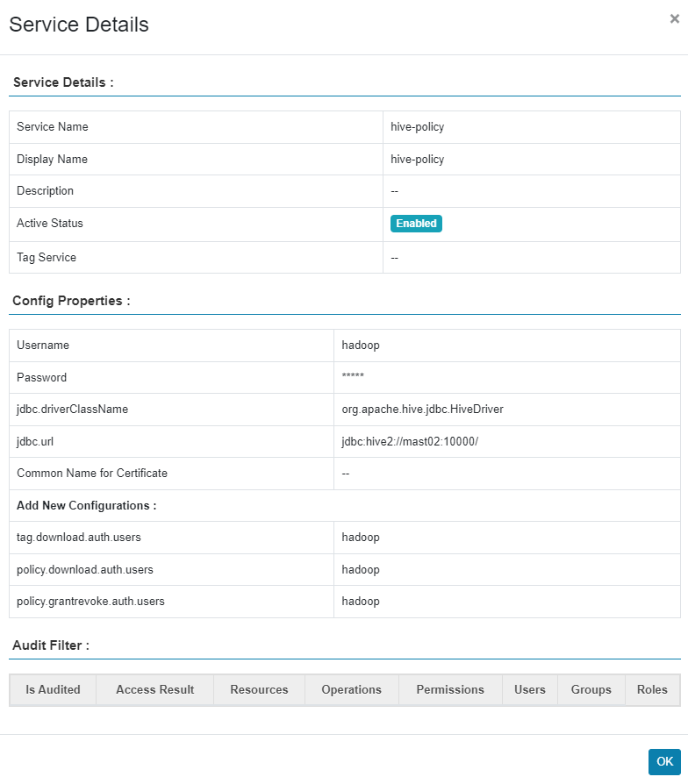688x784 pixels.
Task: Select the Roles column header
Action: (x=652, y=689)
